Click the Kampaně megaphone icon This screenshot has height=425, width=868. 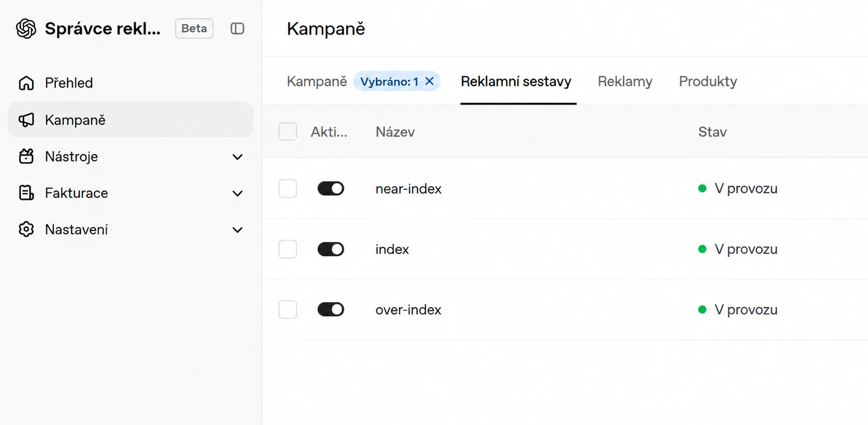[x=26, y=120]
